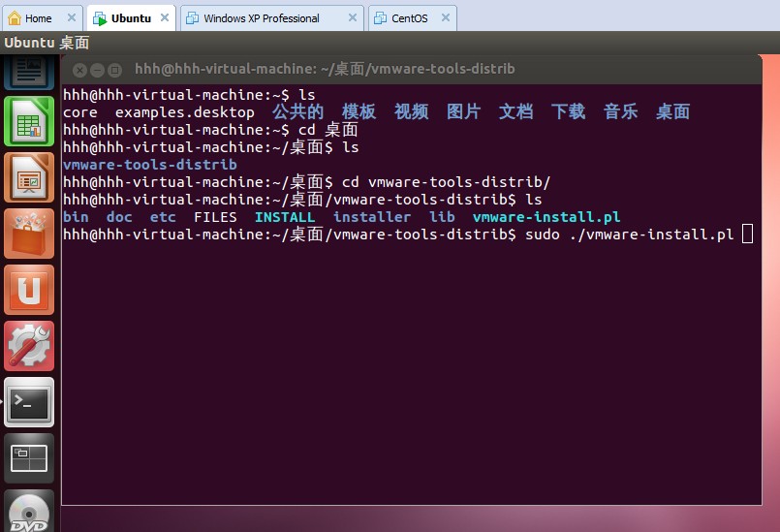Maximize the terminal window
Image resolution: width=780 pixels, height=532 pixels.
coord(115,70)
